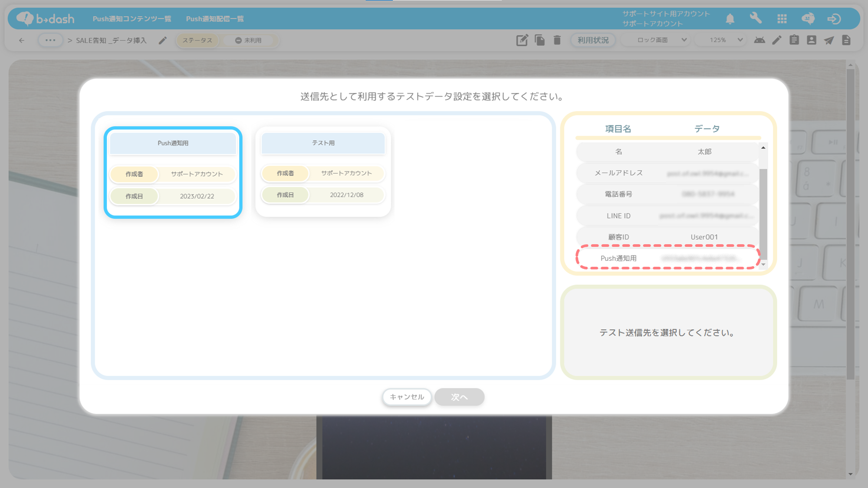Click the trash delete icon
The height and width of the screenshot is (488, 868).
point(557,40)
